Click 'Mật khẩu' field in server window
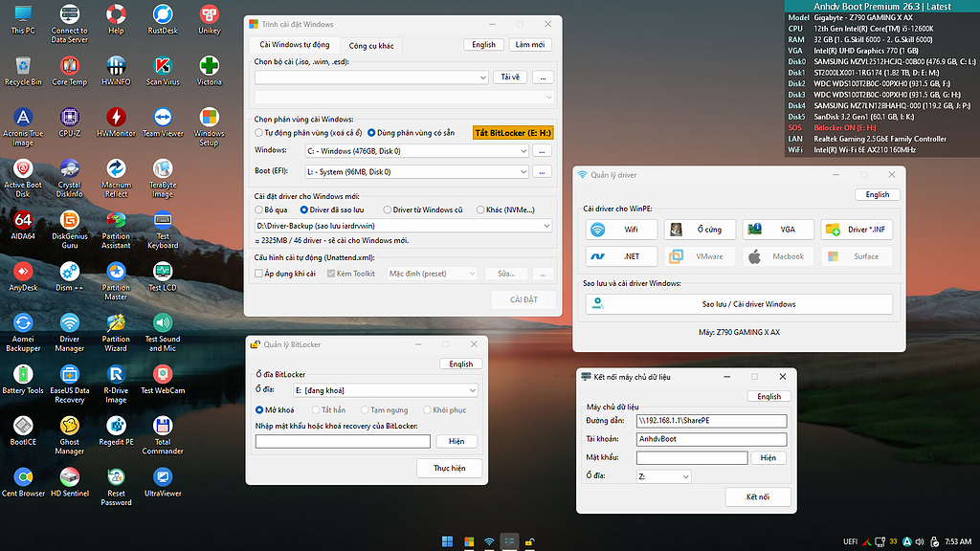 (692, 457)
